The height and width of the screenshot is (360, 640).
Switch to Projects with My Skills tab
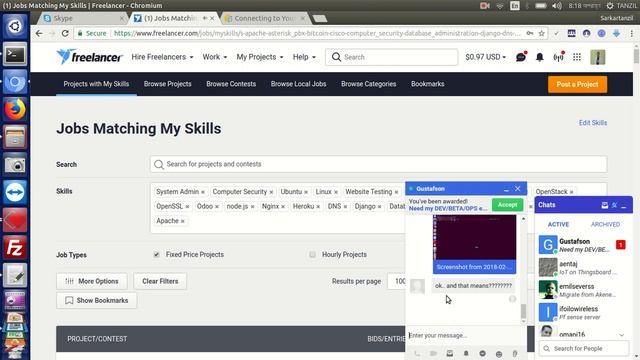click(96, 84)
